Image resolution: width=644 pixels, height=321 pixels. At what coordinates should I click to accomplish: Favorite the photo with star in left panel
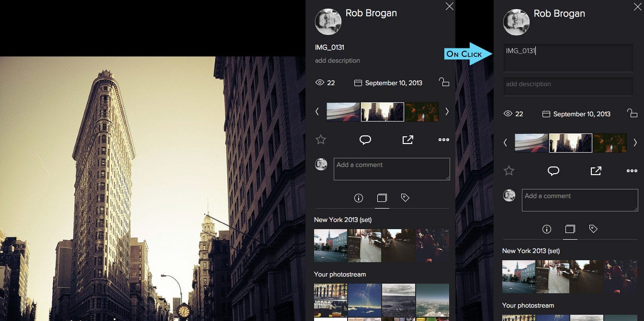[321, 140]
